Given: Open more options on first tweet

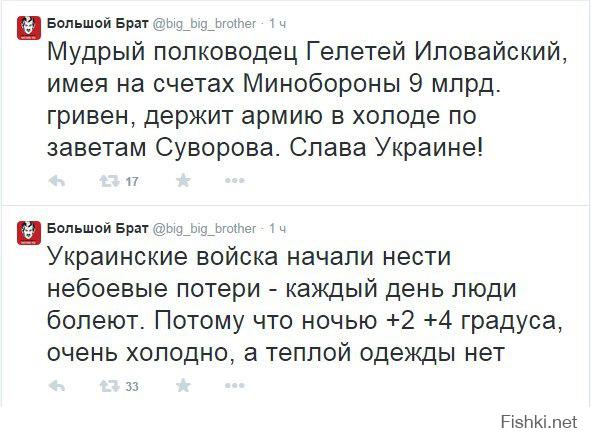Looking at the screenshot, I should (235, 181).
